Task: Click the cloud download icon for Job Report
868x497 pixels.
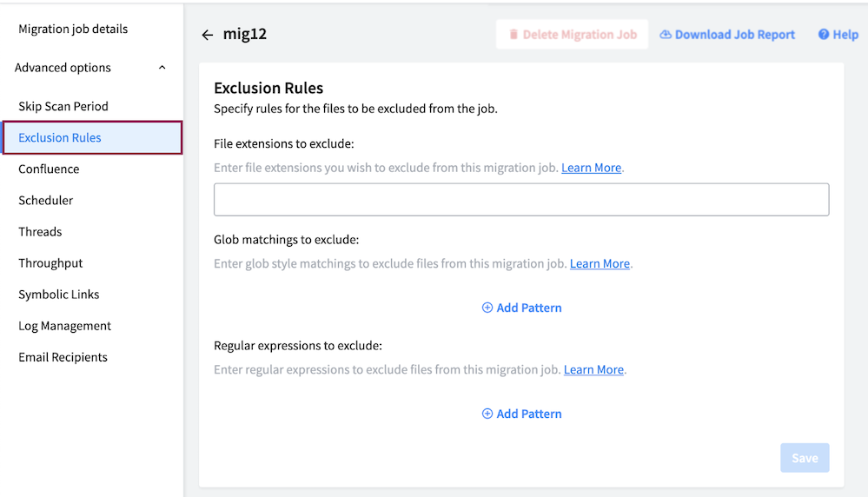Action: tap(666, 34)
